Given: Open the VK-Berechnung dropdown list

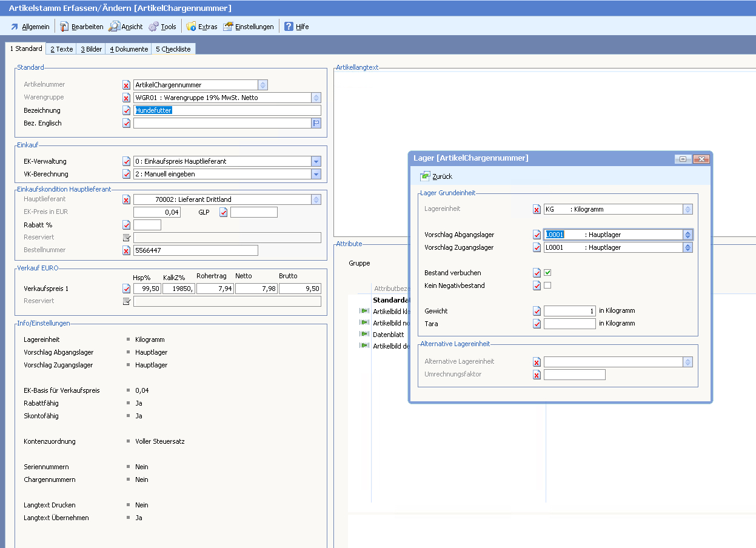Looking at the screenshot, I should click(315, 174).
